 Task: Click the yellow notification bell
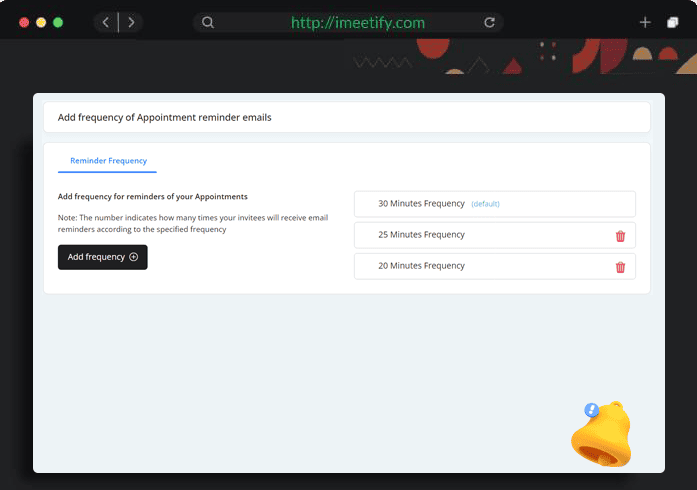[600, 436]
